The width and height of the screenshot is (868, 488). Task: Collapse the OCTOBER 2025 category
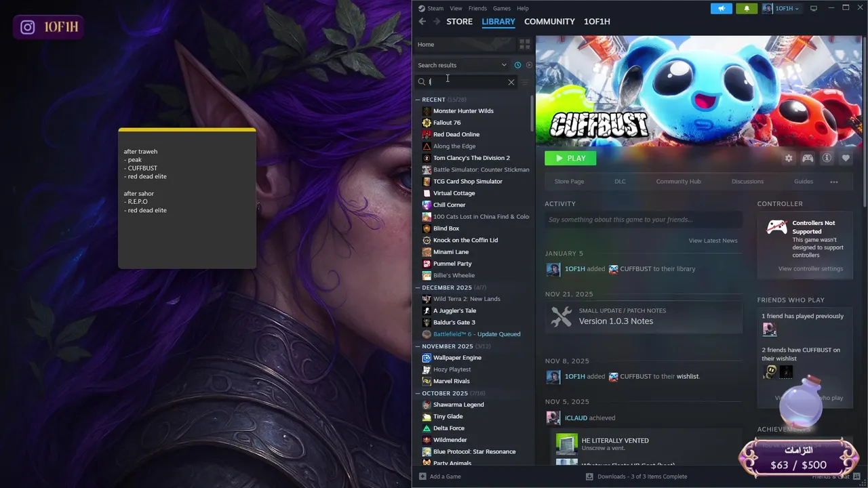point(418,393)
